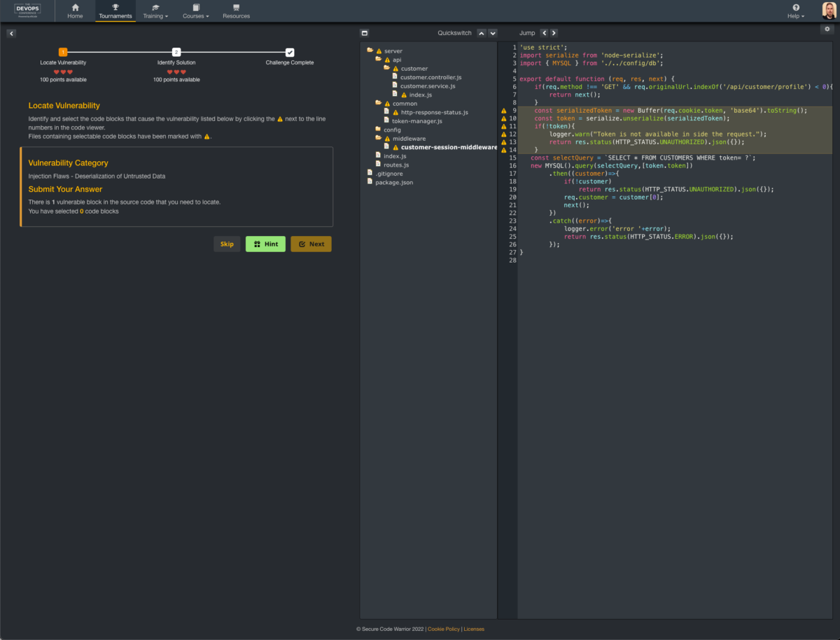This screenshot has height=640, width=840.
Task: Open the Training dropdown menu
Action: (155, 11)
